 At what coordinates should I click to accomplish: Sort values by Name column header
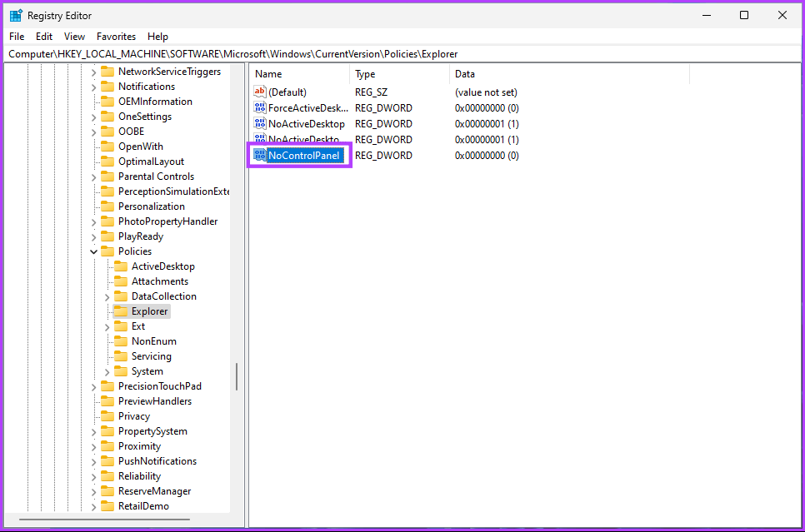pyautogui.click(x=300, y=74)
